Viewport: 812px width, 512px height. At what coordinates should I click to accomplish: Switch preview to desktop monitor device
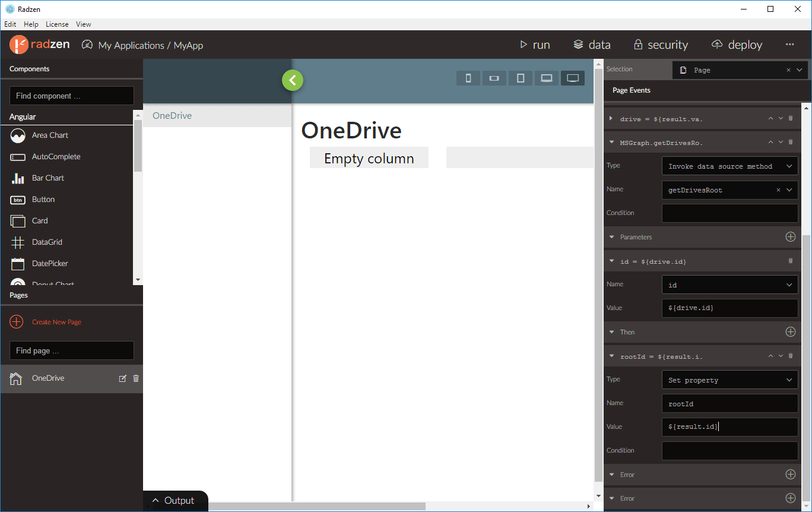(573, 78)
